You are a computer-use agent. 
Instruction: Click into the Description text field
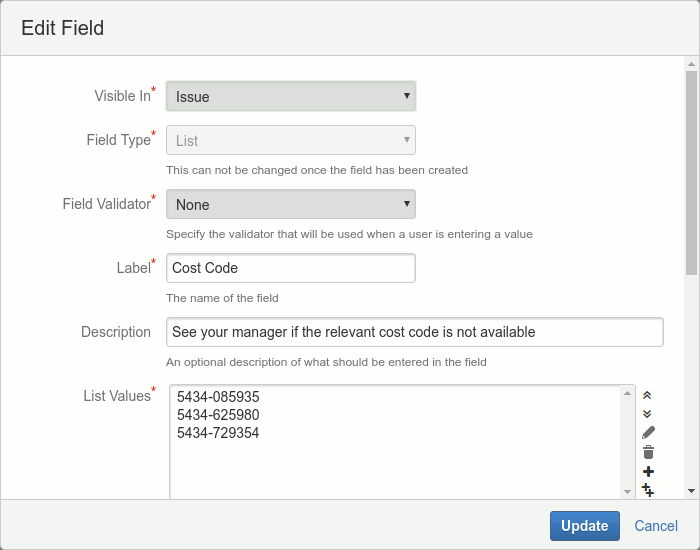[414, 332]
